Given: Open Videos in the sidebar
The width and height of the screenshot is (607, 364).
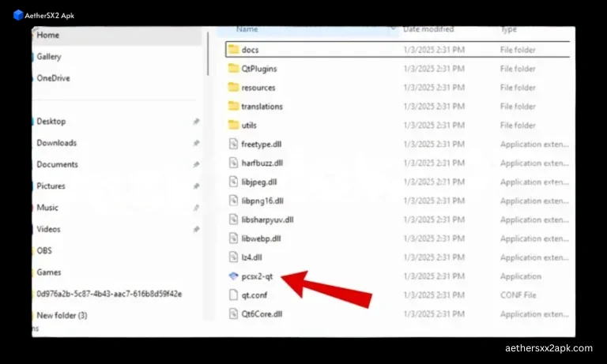Looking at the screenshot, I should coord(48,230).
